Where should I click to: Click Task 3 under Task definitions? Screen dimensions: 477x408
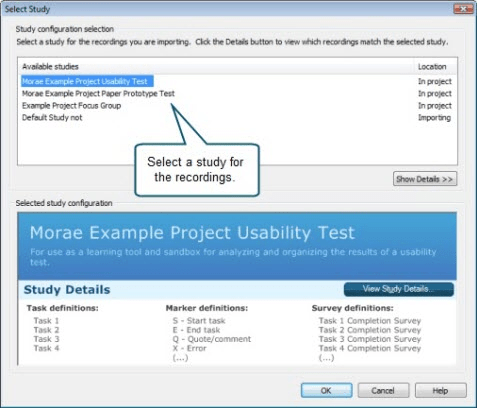pyautogui.click(x=46, y=339)
